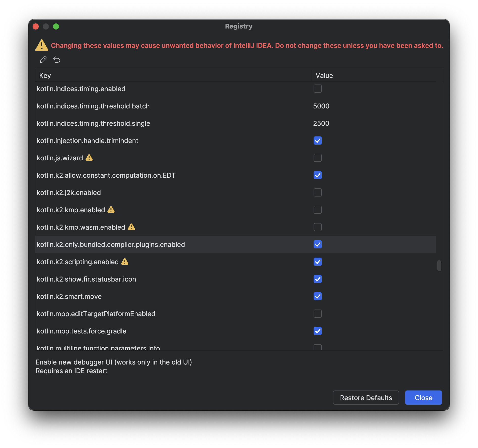Click warning icon beside kotlin.k2.kmp.wasm.enabled

[131, 227]
